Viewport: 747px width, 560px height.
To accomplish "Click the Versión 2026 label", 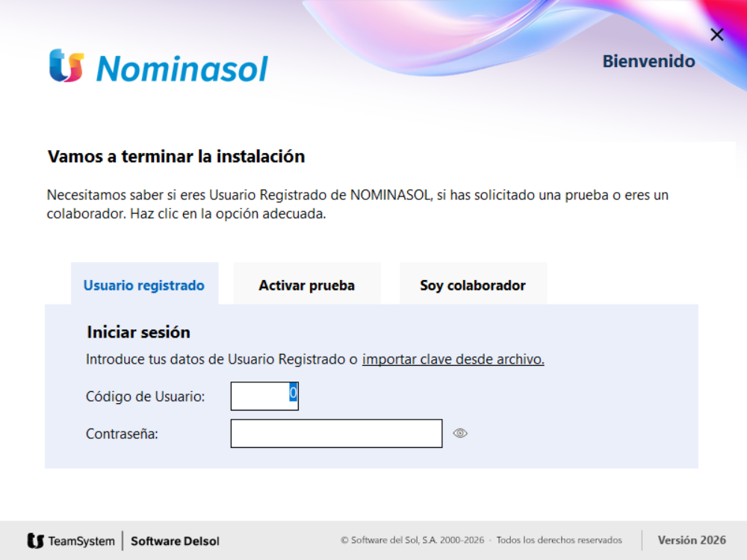I will click(x=692, y=540).
